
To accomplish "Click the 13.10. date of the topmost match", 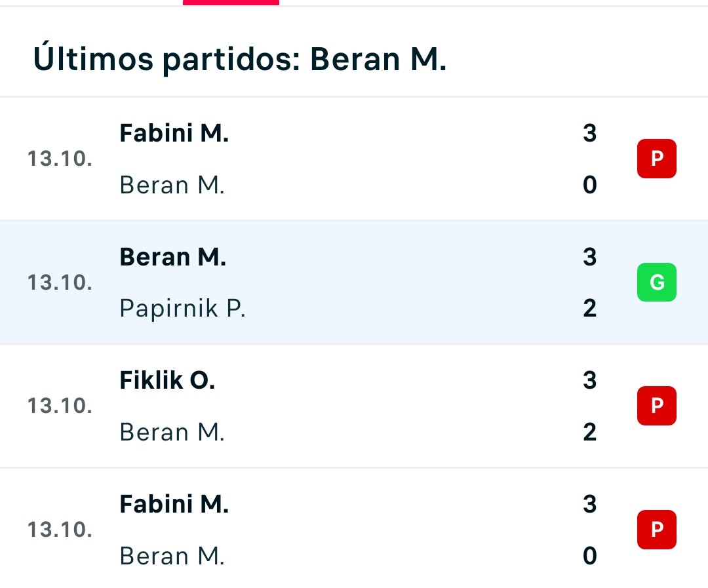I will (60, 159).
